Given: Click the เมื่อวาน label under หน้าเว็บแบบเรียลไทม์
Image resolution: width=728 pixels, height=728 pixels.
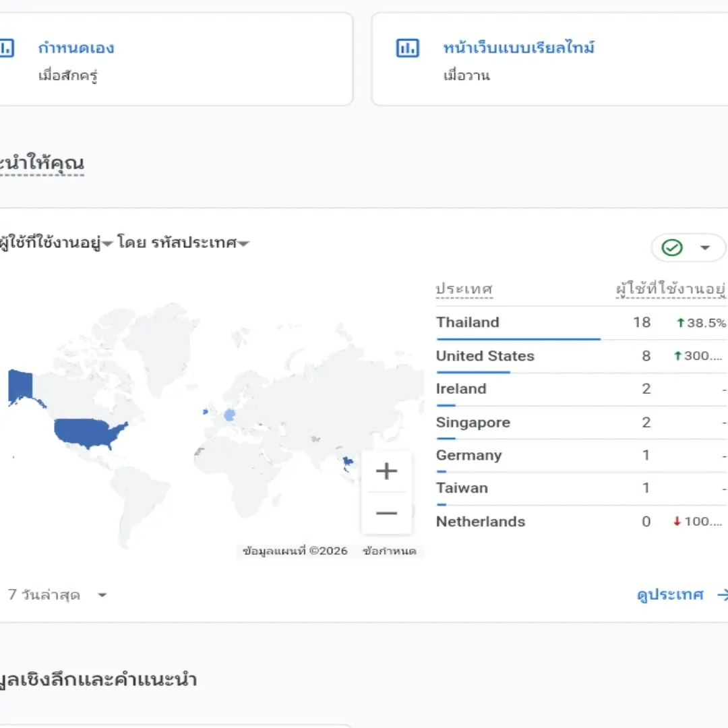Looking at the screenshot, I should [466, 75].
